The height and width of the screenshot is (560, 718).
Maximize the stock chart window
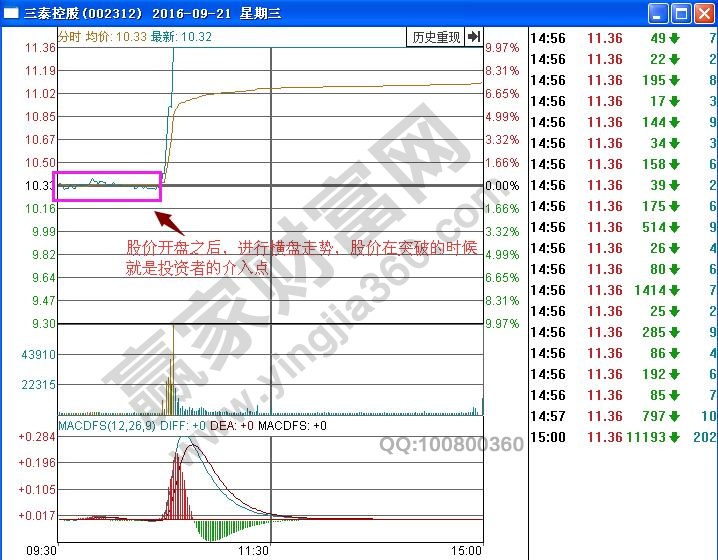(x=680, y=14)
